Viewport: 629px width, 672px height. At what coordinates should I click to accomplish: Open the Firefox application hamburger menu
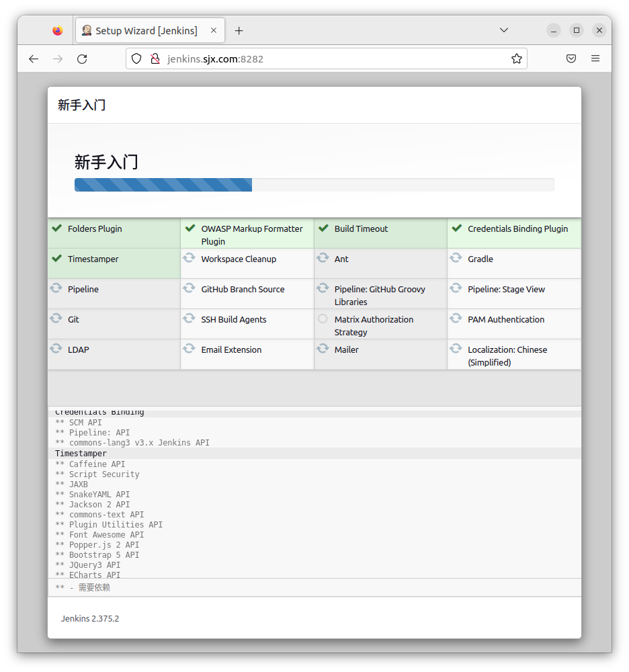pos(595,59)
